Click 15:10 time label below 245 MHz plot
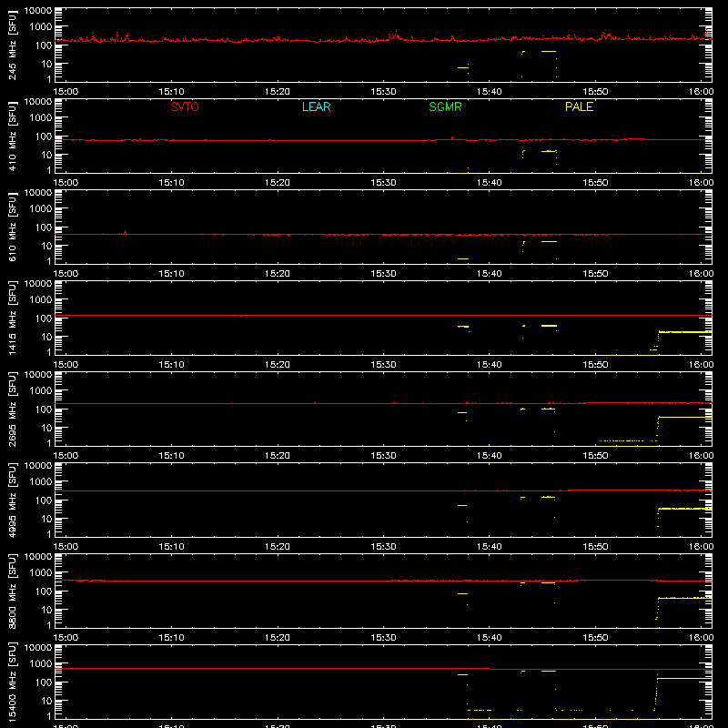728x728 pixels. (171, 92)
